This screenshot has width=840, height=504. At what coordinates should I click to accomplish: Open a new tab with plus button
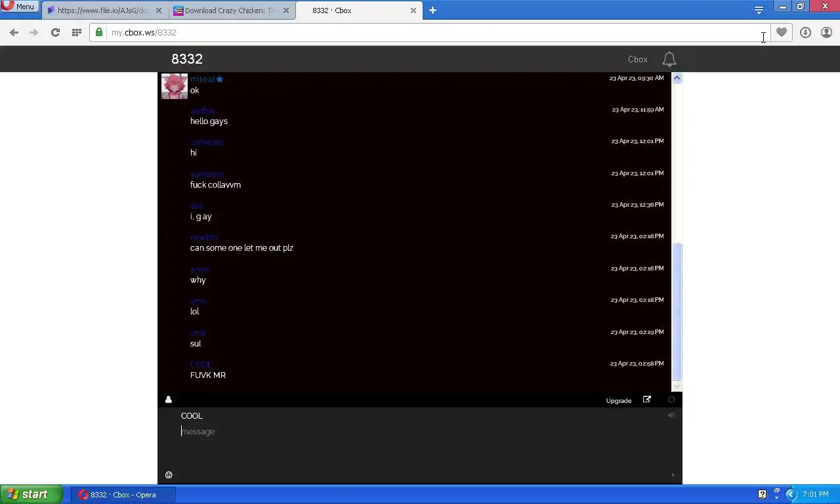click(x=432, y=10)
